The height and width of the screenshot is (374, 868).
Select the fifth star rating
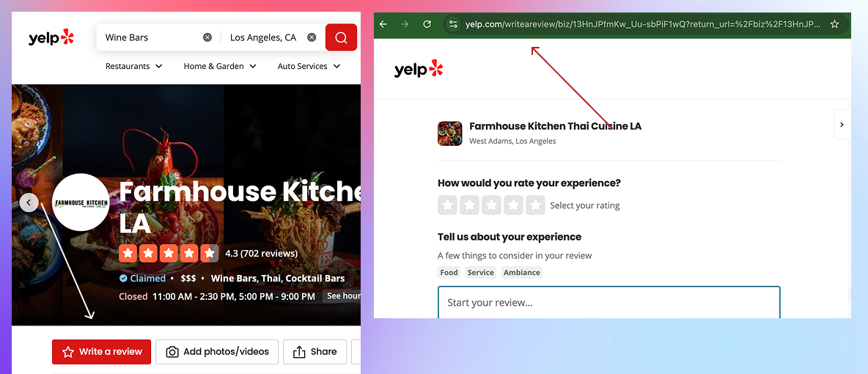pyautogui.click(x=536, y=205)
